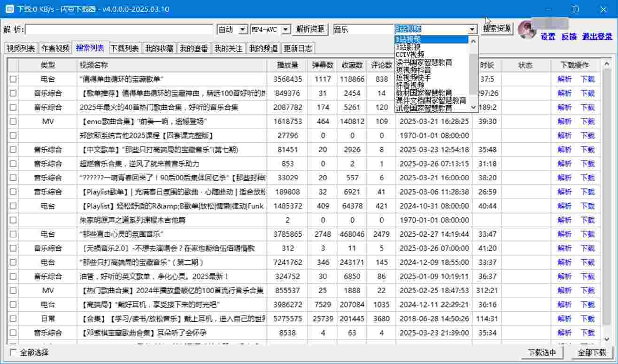Click the user avatar picture

pos(527,30)
